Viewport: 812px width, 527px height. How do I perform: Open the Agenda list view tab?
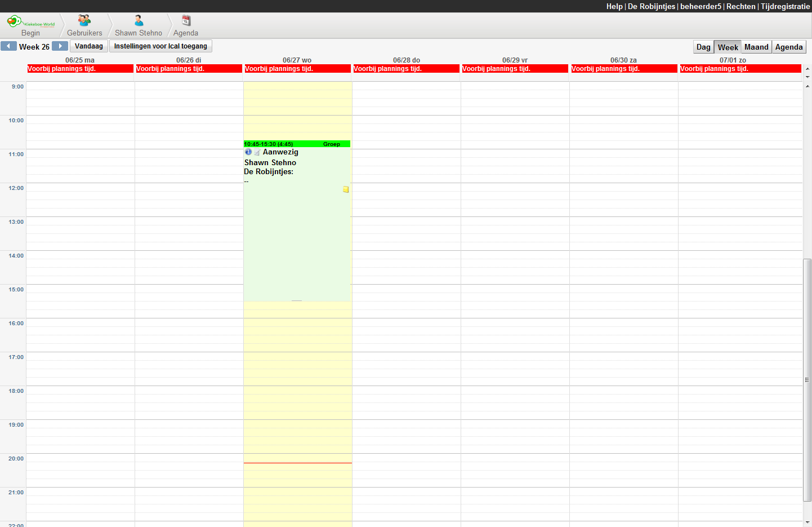pyautogui.click(x=788, y=47)
